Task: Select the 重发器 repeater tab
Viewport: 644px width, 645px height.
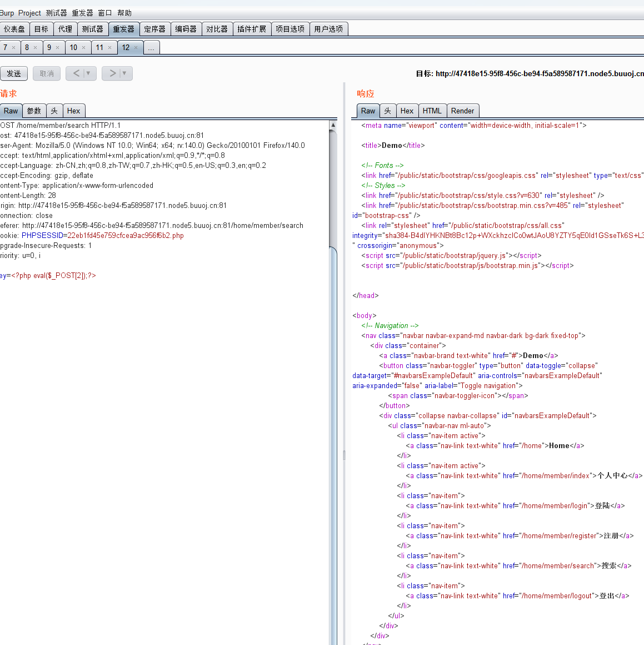Action: coord(124,29)
